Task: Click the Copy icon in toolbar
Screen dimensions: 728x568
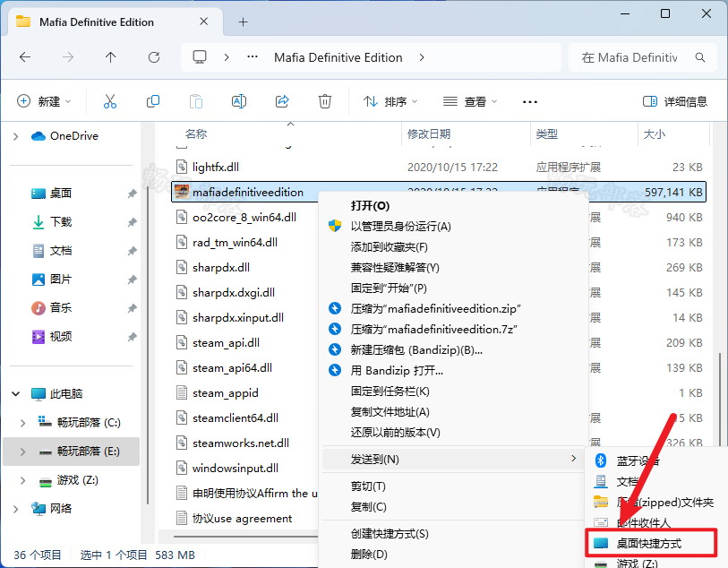Action: pyautogui.click(x=153, y=101)
